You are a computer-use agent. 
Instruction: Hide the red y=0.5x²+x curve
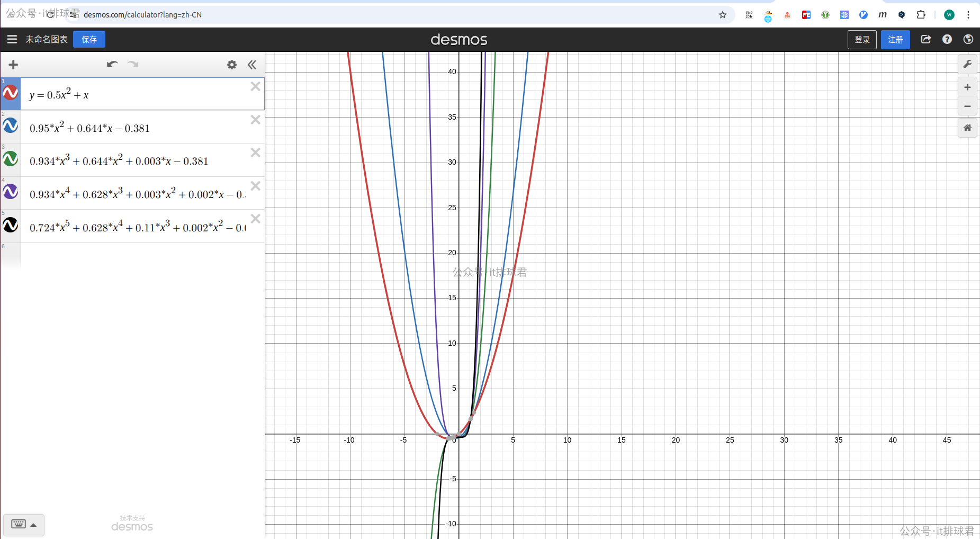pos(11,93)
